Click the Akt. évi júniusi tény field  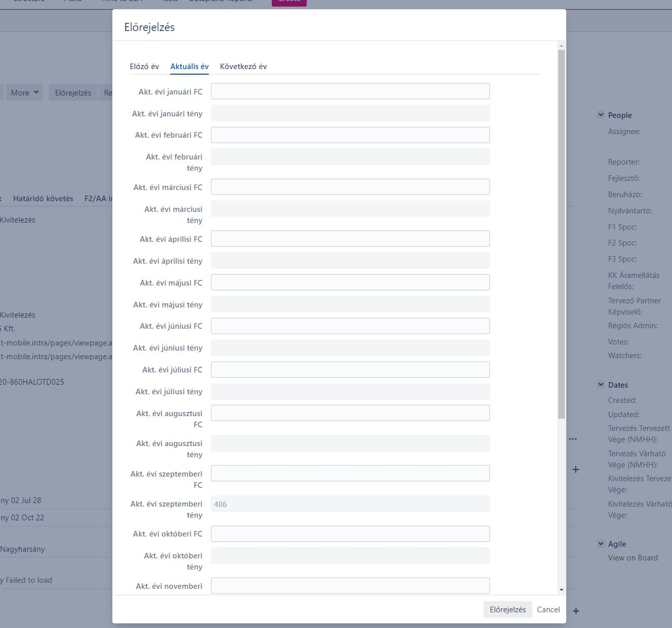click(350, 348)
